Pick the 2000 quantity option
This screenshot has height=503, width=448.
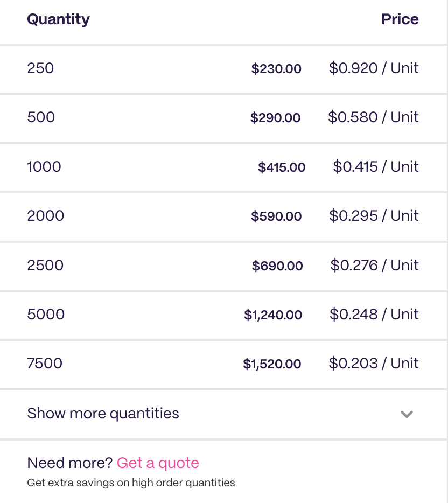point(46,216)
